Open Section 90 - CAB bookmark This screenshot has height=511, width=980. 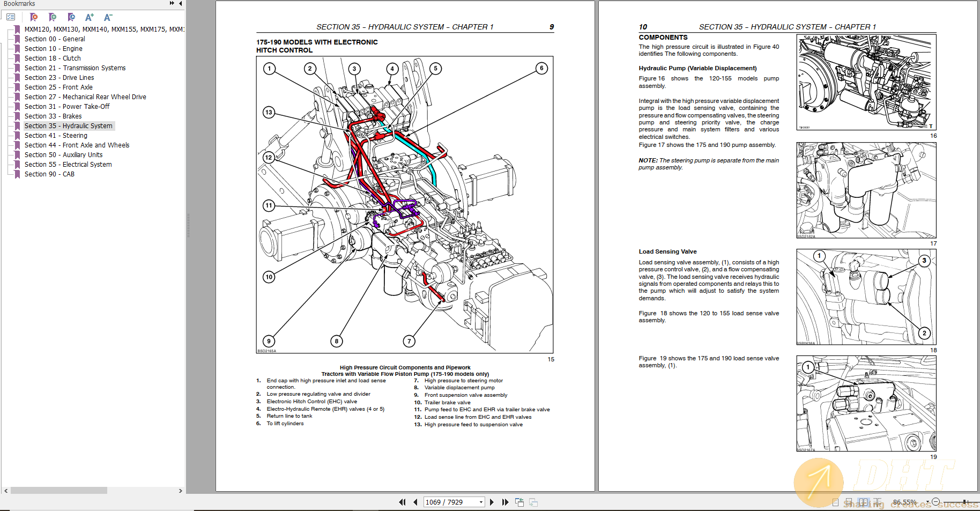pyautogui.click(x=49, y=174)
